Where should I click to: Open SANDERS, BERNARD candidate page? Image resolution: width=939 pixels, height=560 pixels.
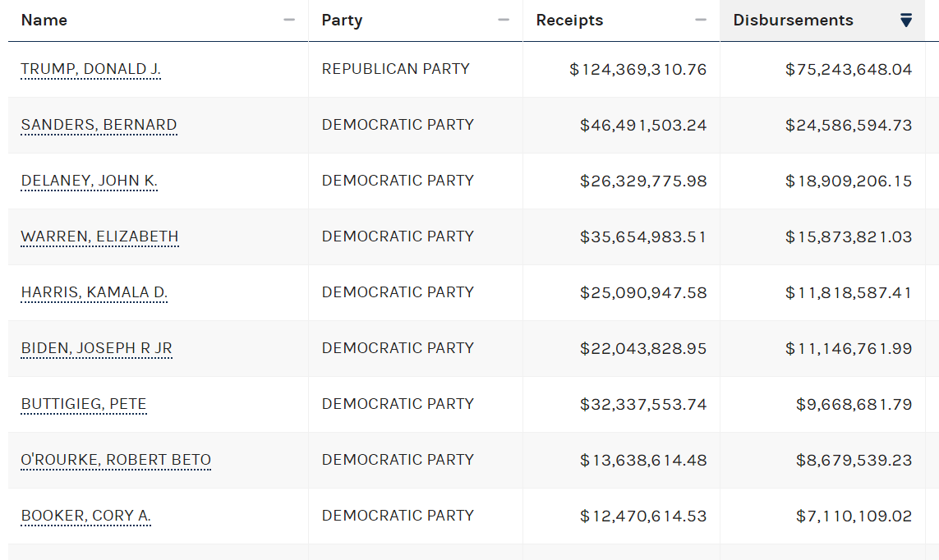pos(99,125)
